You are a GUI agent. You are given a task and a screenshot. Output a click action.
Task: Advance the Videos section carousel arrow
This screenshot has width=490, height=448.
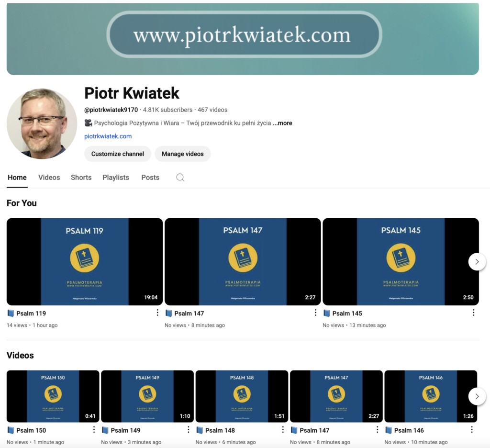pyautogui.click(x=477, y=396)
